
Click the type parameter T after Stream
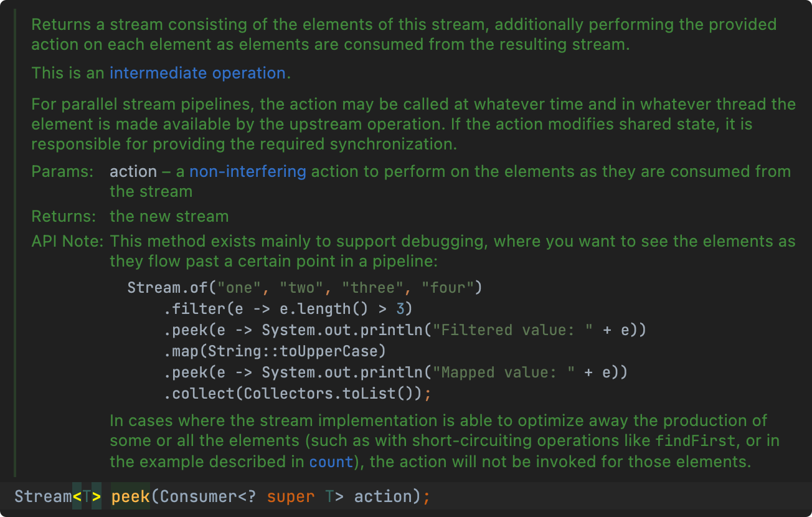tap(87, 496)
